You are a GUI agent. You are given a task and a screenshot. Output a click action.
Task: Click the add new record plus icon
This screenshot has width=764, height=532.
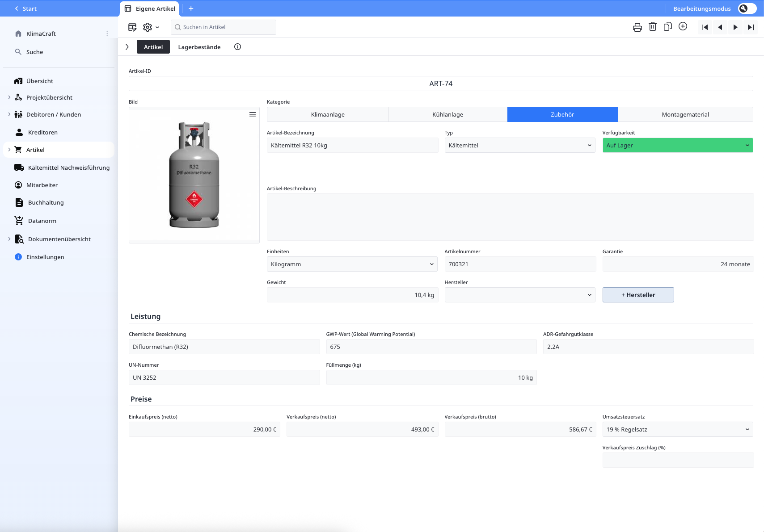click(x=683, y=27)
